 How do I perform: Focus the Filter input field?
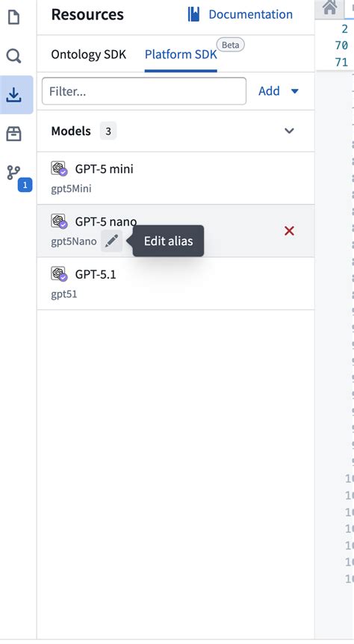144,91
